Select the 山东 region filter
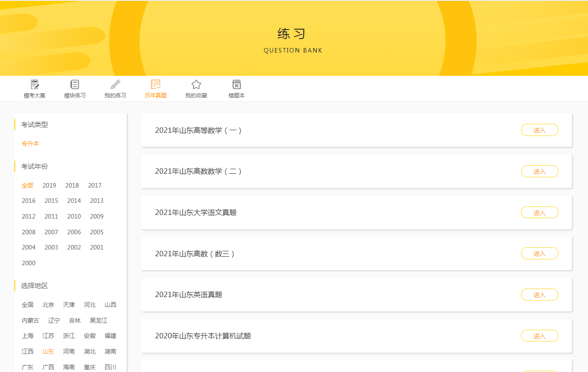This screenshot has height=372, width=588. click(x=48, y=351)
